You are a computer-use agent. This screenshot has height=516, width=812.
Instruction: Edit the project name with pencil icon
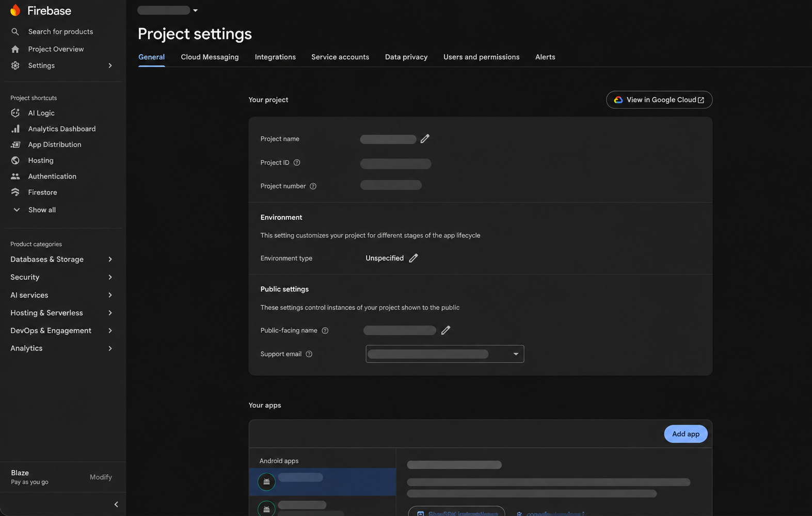[425, 139]
